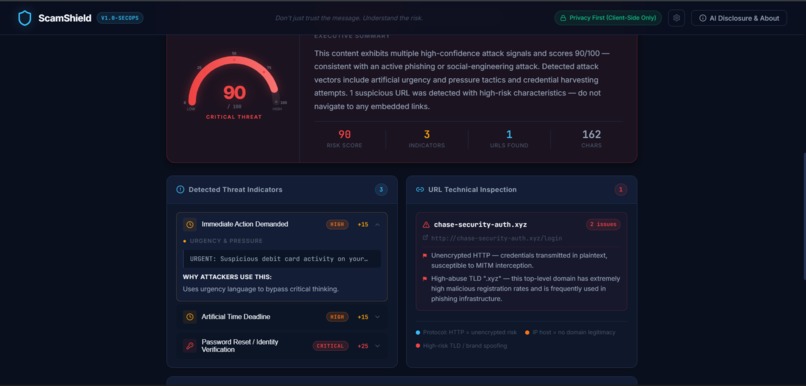Viewport: 806px width, 386px height.
Task: Click the clock icon for Immediate Action Demanded
Action: click(190, 225)
